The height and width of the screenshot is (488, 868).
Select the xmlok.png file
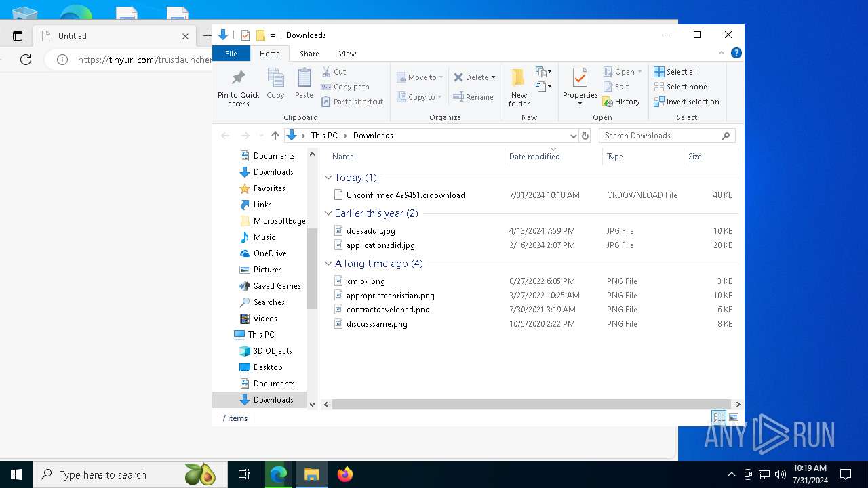(x=366, y=281)
